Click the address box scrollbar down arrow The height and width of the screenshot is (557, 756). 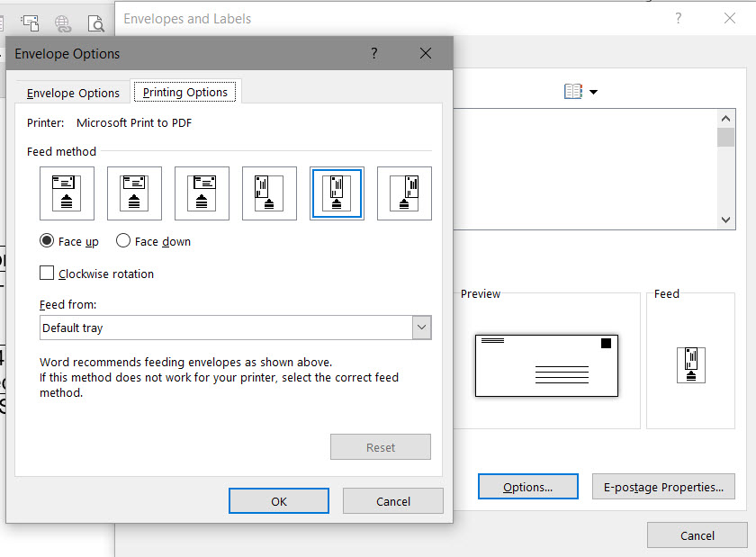(x=725, y=220)
